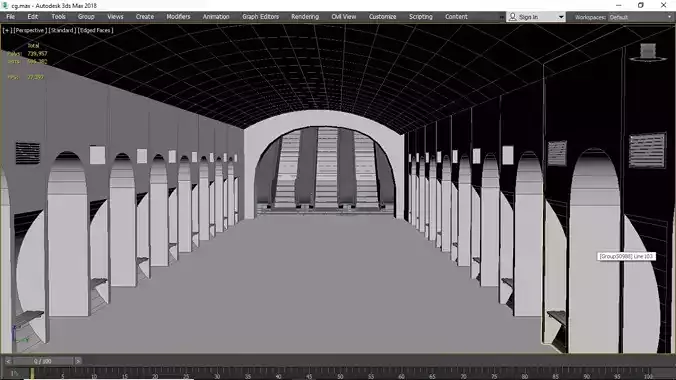This screenshot has width=676, height=380.
Task: Click frame 100 on the timeline track
Action: point(648,374)
